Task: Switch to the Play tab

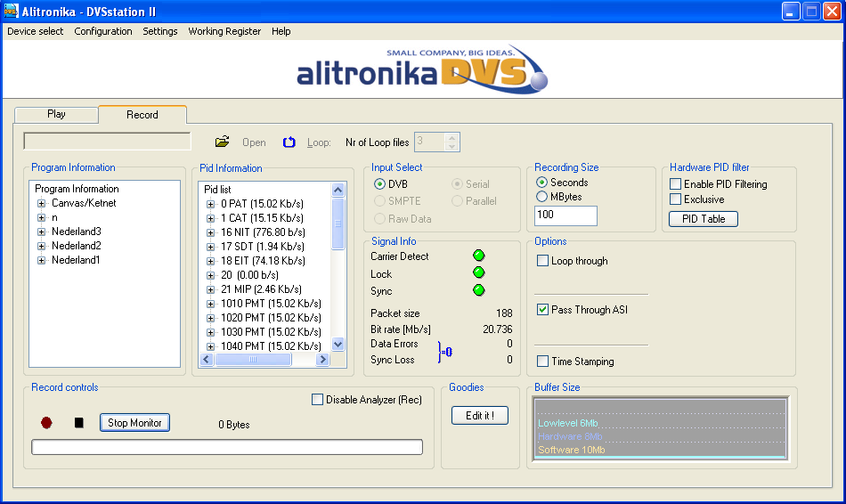Action: tap(56, 114)
